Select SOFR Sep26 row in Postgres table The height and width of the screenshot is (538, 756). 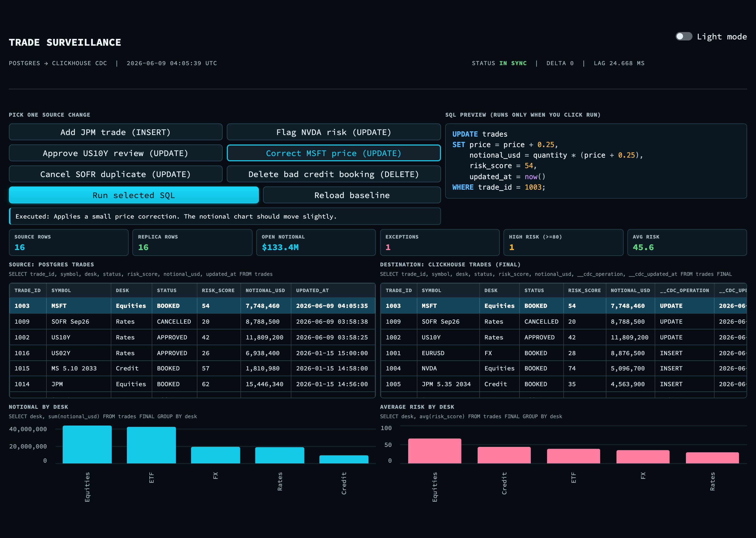pyautogui.click(x=192, y=322)
